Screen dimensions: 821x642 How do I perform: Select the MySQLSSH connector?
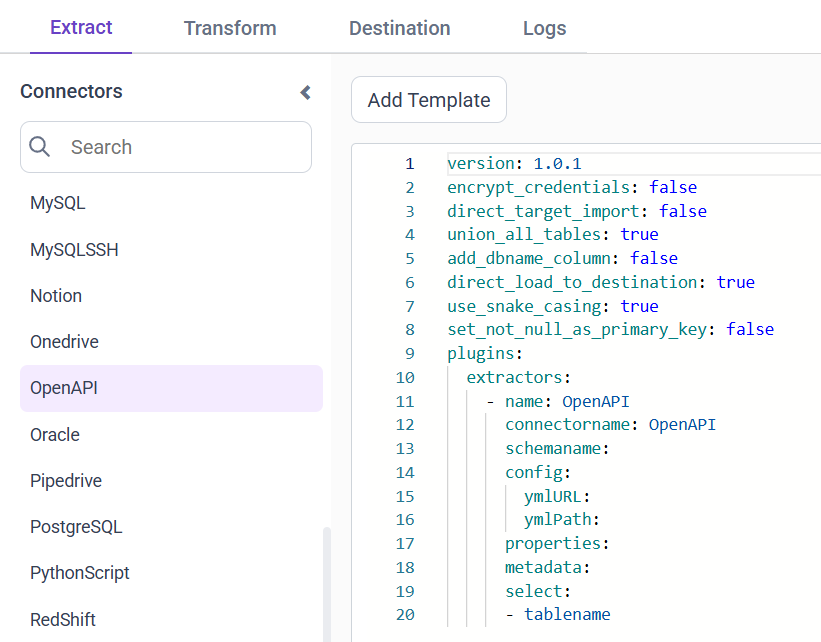[74, 250]
